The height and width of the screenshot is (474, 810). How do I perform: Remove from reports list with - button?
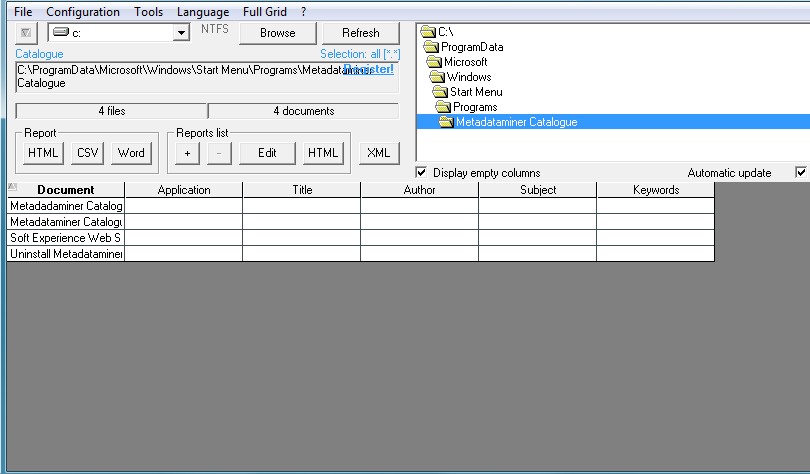coord(219,153)
